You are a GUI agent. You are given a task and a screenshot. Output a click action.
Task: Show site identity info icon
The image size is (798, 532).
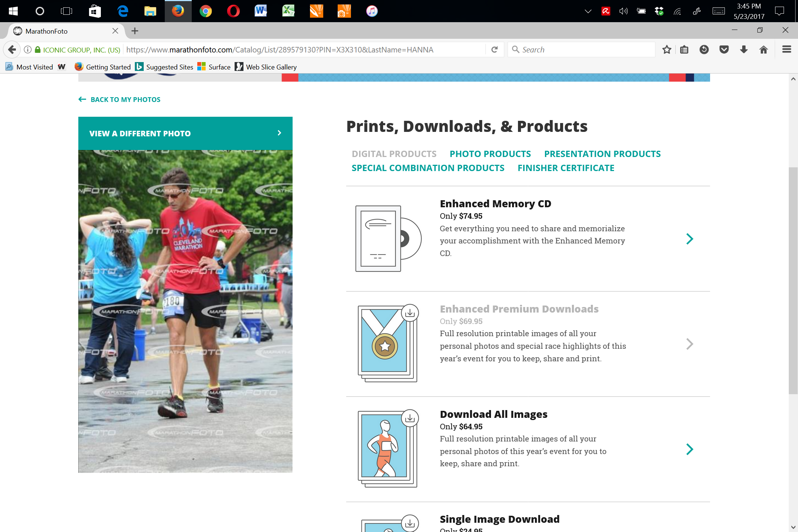tap(28, 50)
